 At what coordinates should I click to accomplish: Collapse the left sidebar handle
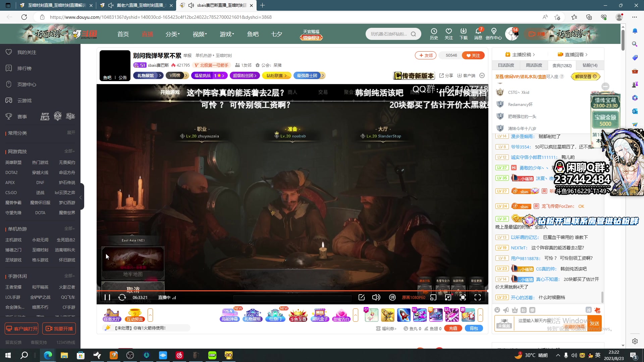tap(81, 197)
